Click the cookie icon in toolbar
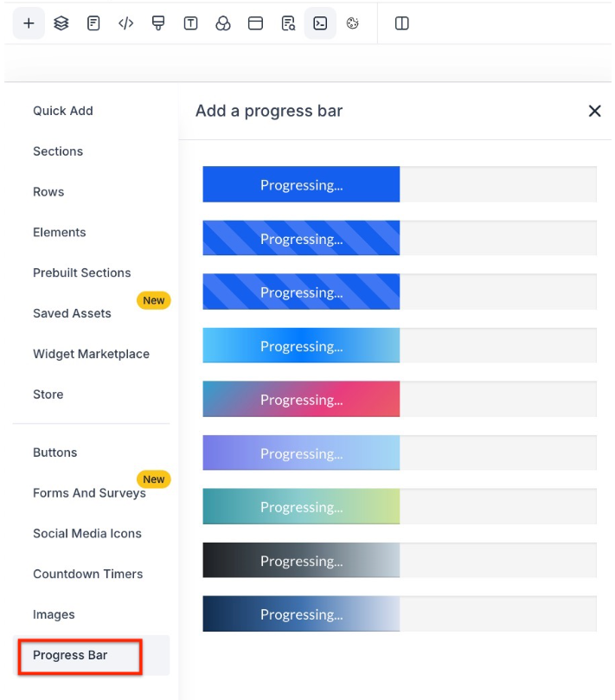 coord(353,23)
